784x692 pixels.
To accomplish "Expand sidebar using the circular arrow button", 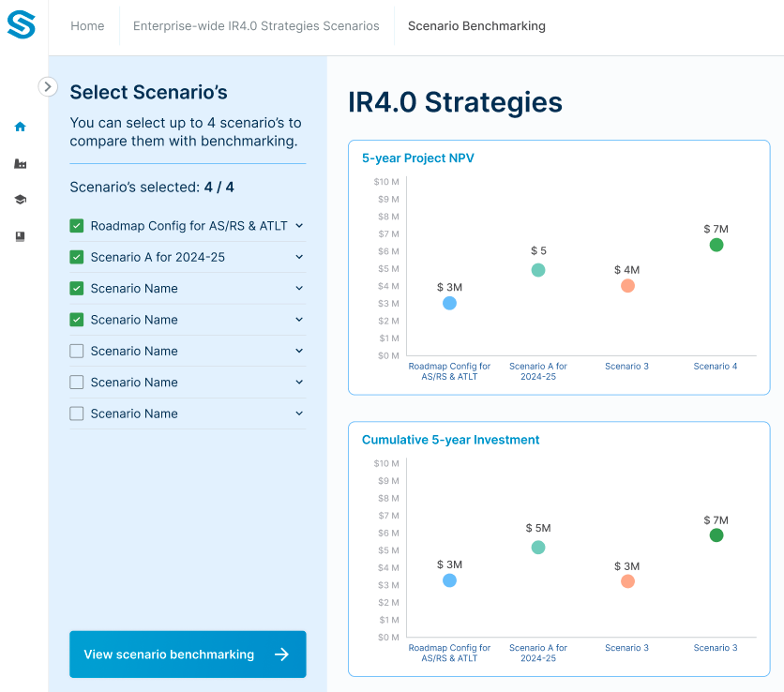I will 48,86.
